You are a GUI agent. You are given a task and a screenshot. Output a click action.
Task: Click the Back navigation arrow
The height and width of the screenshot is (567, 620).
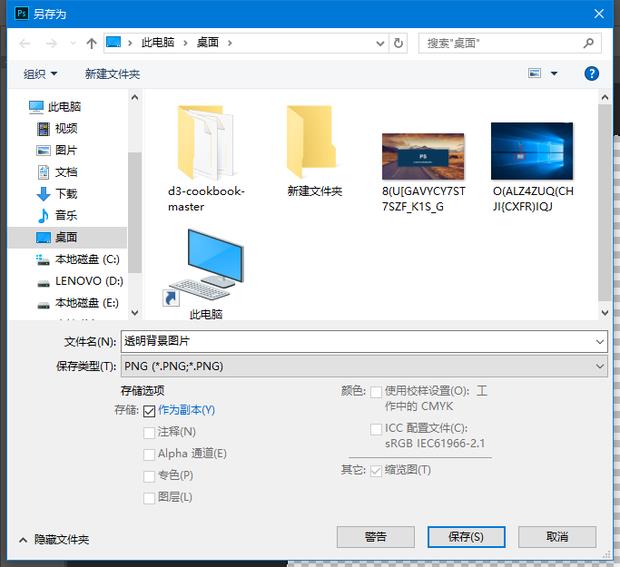25,43
